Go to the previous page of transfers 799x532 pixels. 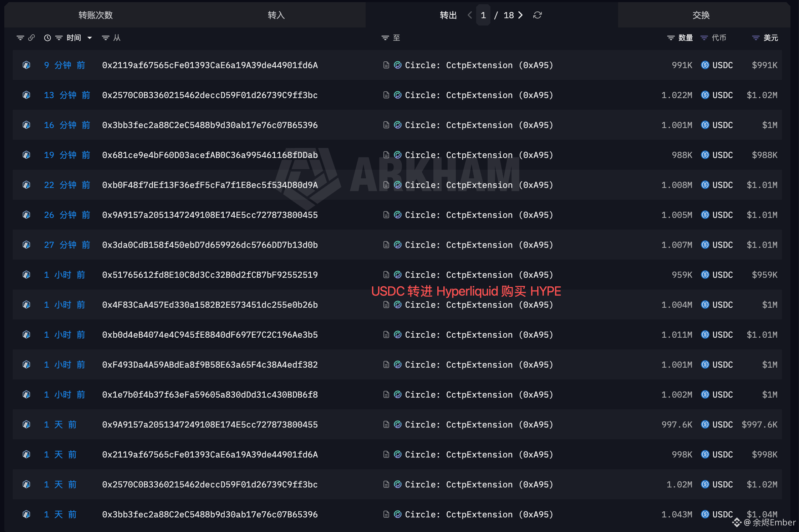click(x=470, y=15)
